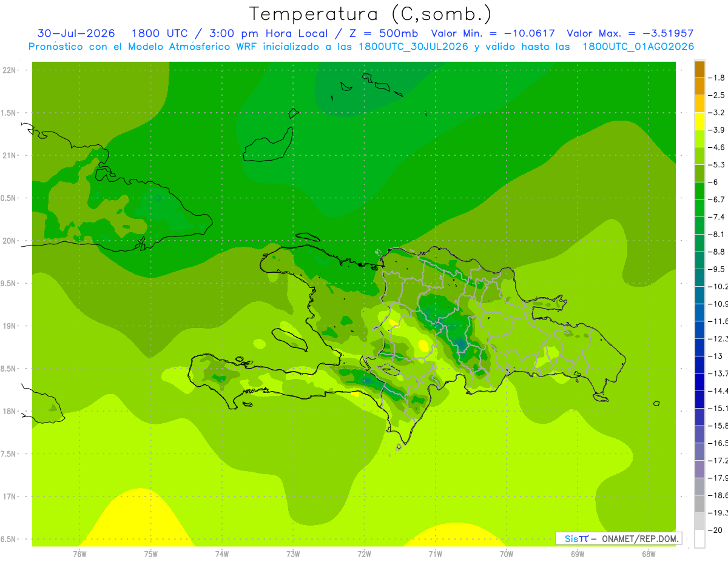Click the "-17.9" legend value

718,478
